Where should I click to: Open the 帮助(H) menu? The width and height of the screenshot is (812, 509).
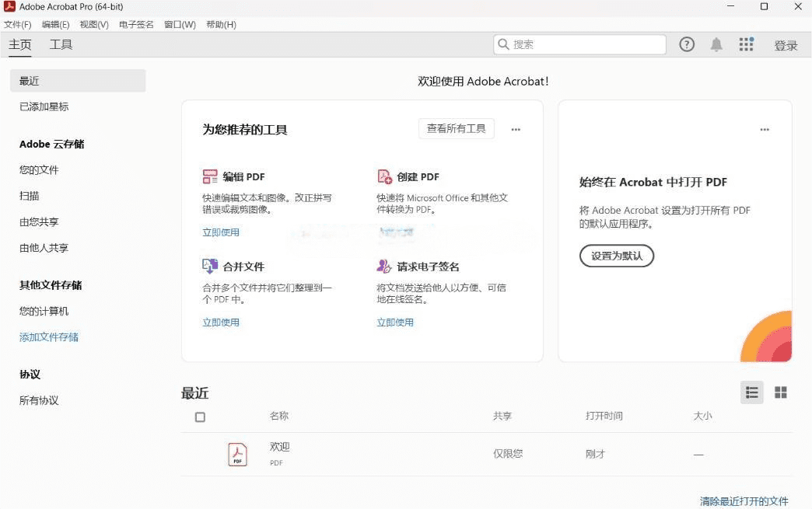click(221, 24)
